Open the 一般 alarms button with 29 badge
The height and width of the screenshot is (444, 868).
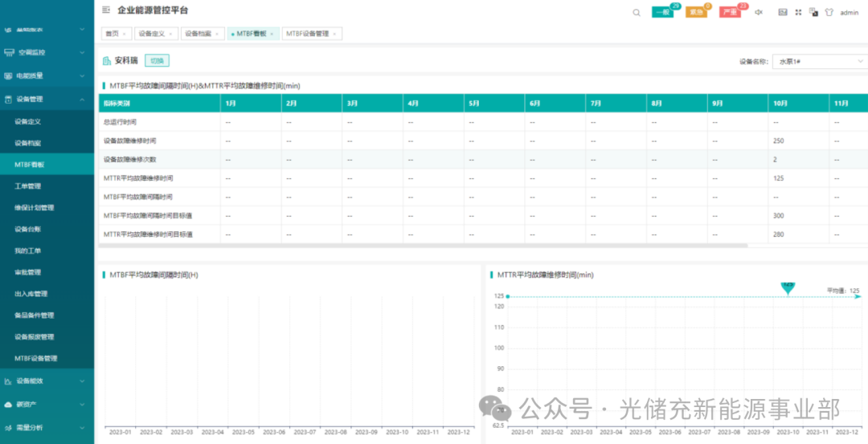point(662,12)
